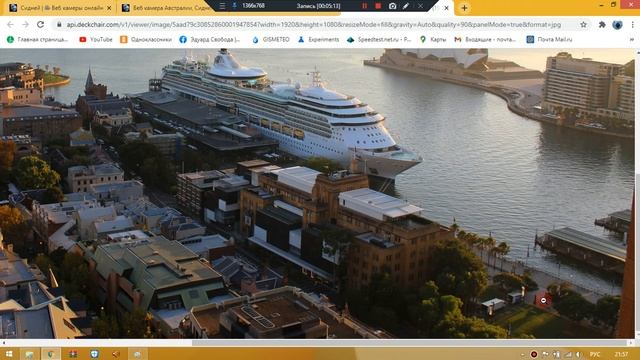This screenshot has width=640, height=360.
Task: Click the red recording tray icon
Action: pyautogui.click(x=533, y=354)
